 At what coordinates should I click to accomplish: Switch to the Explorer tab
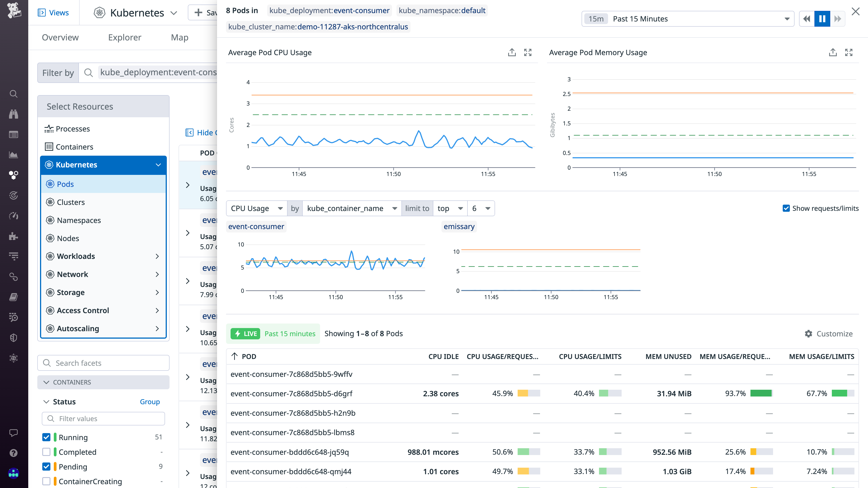click(x=124, y=37)
